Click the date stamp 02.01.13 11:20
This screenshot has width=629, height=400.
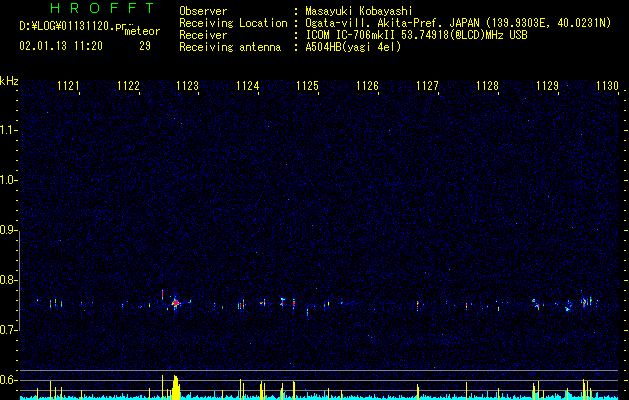pos(61,46)
